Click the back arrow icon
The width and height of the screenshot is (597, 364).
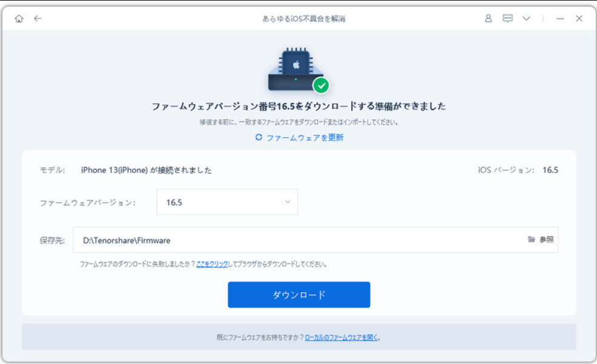click(x=38, y=18)
